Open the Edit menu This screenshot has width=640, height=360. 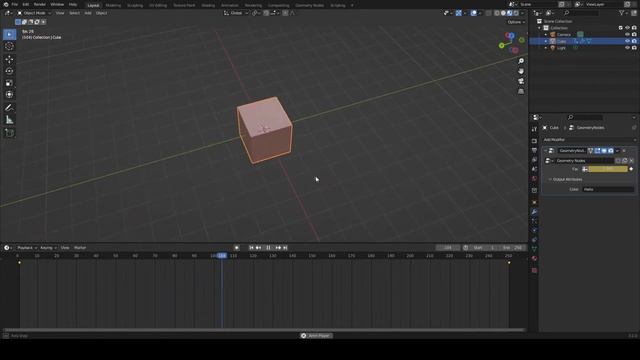[x=26, y=4]
